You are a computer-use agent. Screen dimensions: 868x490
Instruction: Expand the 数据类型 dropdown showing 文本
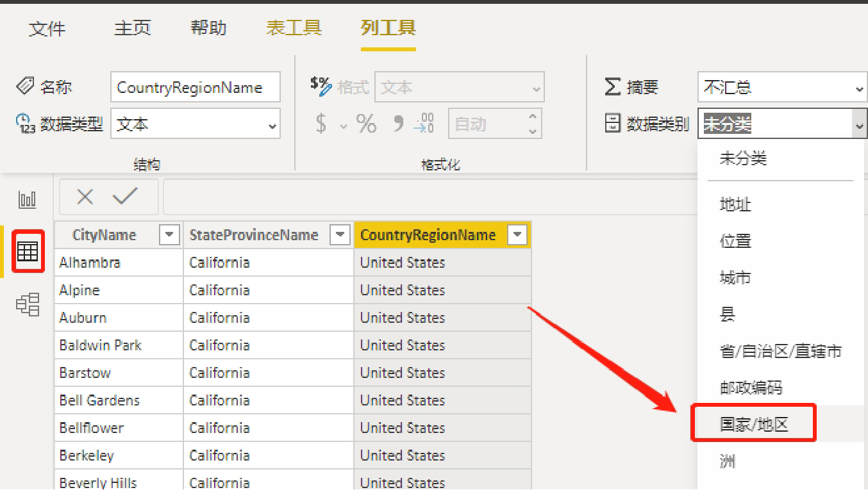coord(195,124)
